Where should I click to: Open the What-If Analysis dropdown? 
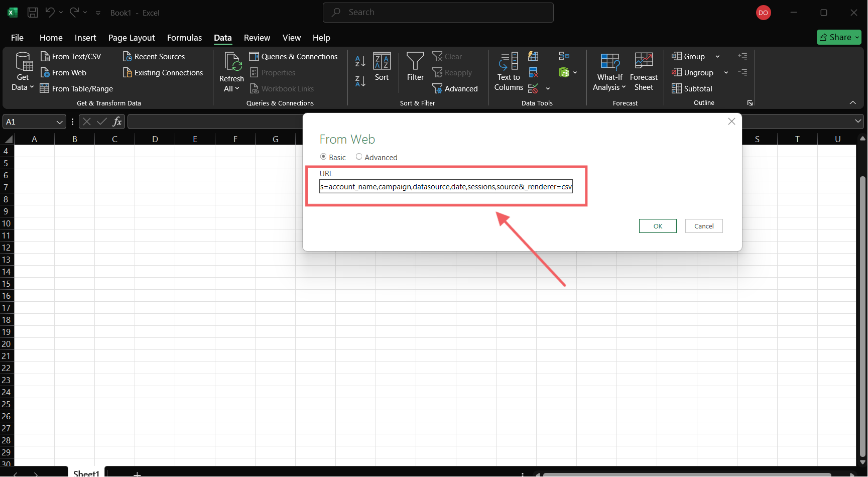tap(609, 87)
